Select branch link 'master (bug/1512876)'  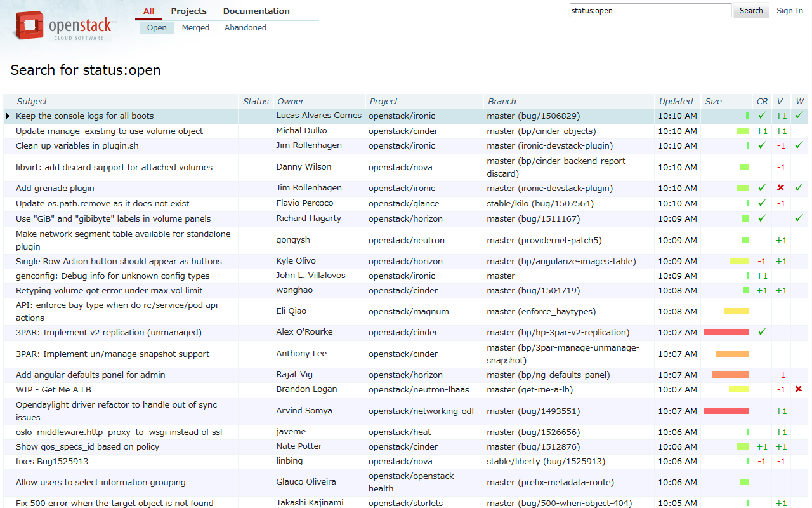click(533, 447)
